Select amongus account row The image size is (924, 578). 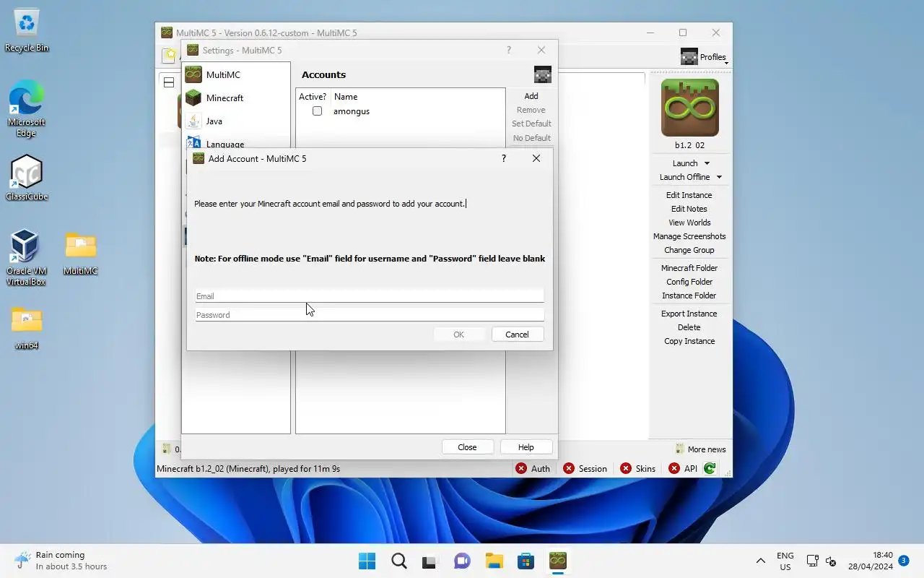tap(400, 111)
